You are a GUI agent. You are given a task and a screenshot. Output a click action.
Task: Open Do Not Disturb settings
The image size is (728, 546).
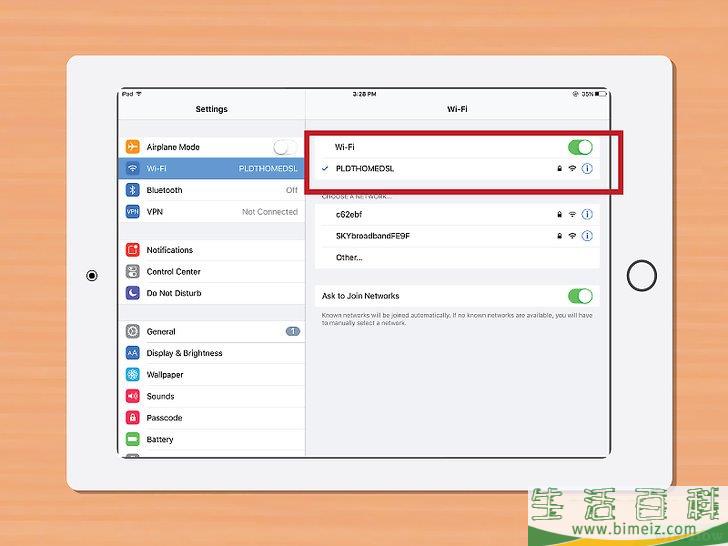212,293
